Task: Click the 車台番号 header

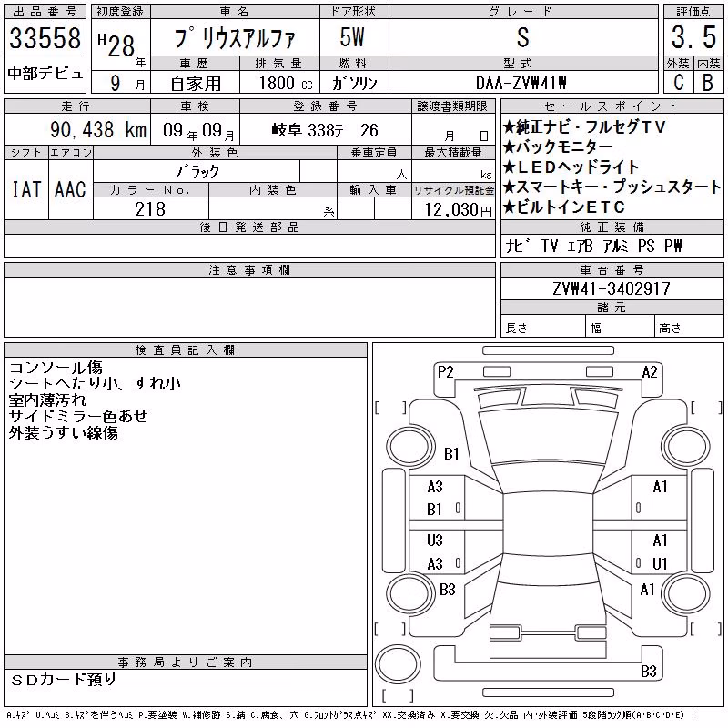Action: coord(612,269)
